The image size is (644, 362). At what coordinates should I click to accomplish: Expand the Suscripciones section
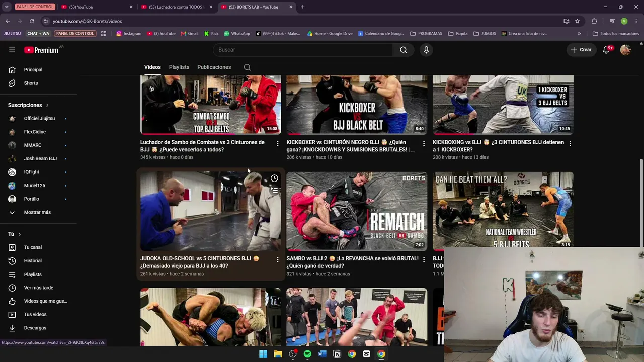28,105
